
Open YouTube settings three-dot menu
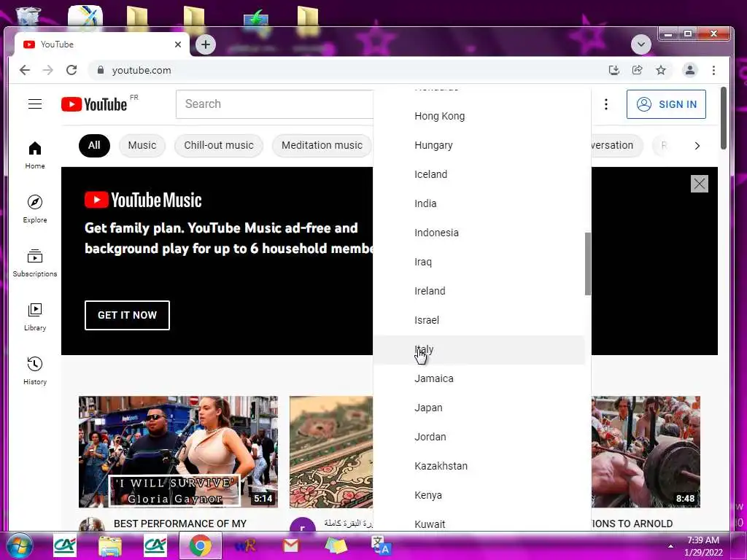pyautogui.click(x=606, y=104)
